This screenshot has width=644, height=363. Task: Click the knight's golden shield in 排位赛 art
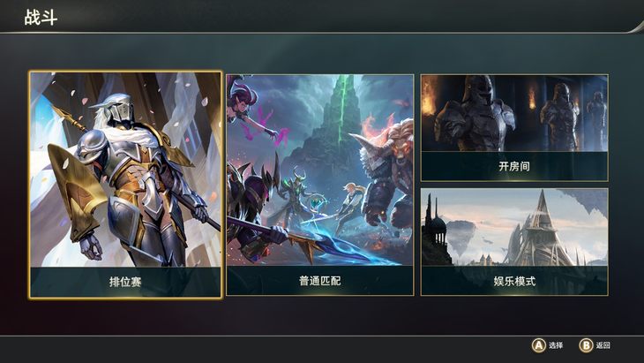78,193
